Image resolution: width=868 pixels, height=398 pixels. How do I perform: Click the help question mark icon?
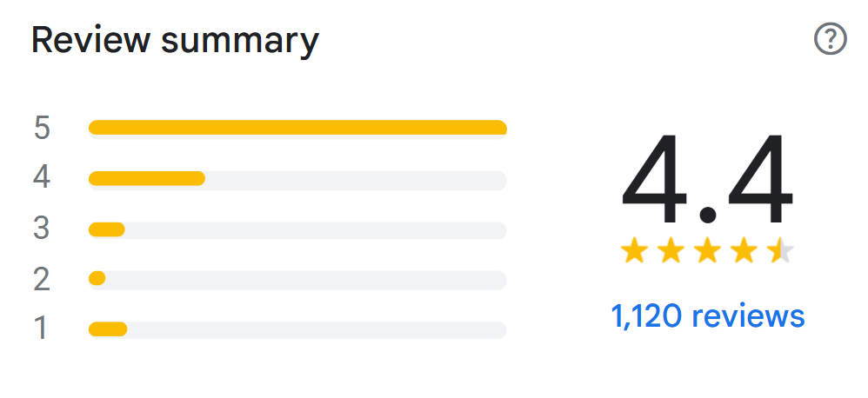tap(830, 39)
